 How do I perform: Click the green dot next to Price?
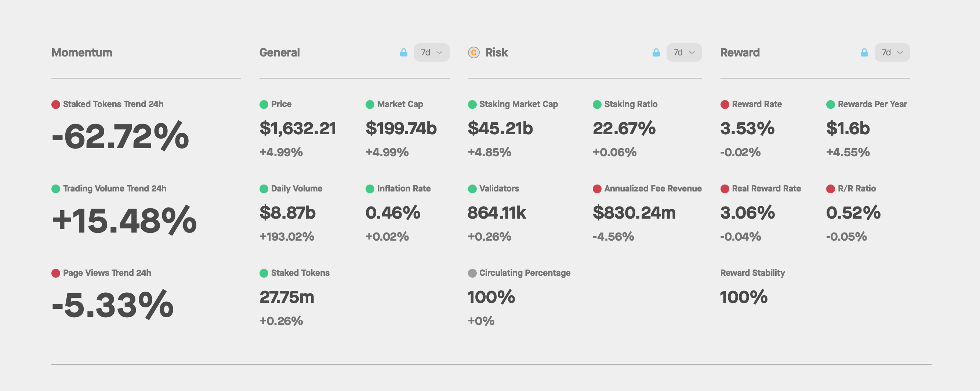[264, 104]
